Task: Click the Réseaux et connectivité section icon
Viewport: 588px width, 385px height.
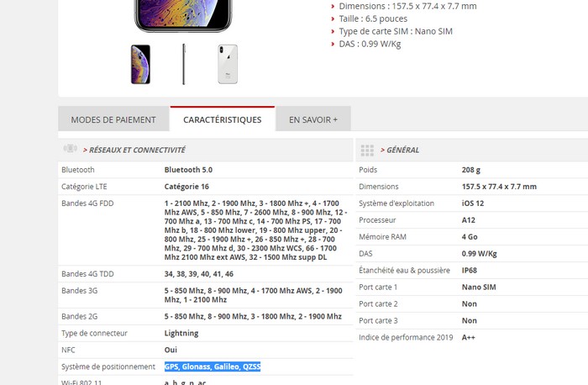Action: [x=70, y=149]
